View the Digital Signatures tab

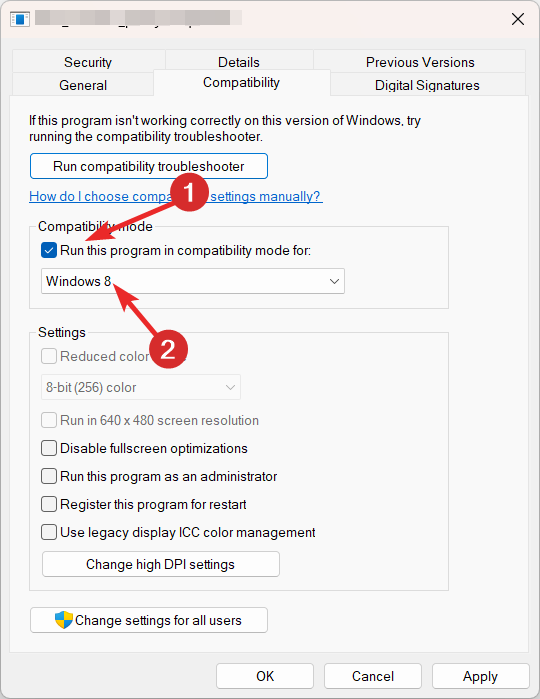point(427,85)
